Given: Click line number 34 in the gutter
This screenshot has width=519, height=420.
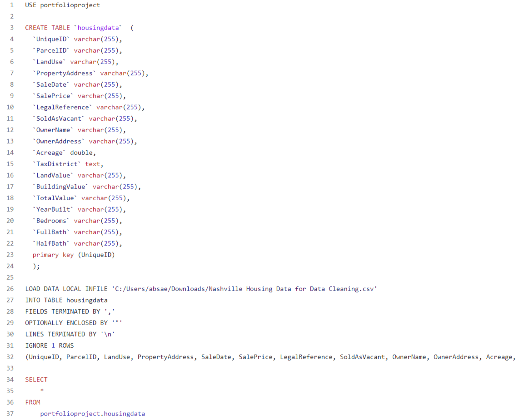Looking at the screenshot, I should (x=10, y=380).
